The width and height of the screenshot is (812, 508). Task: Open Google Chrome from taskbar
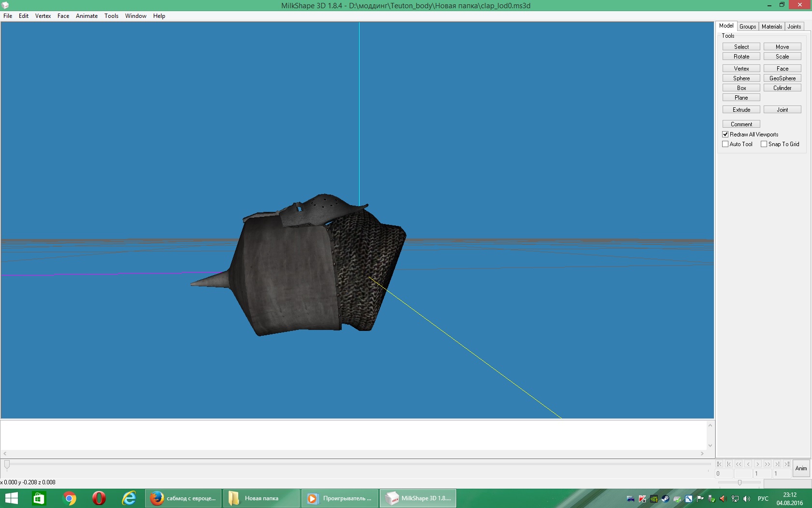tap(69, 498)
